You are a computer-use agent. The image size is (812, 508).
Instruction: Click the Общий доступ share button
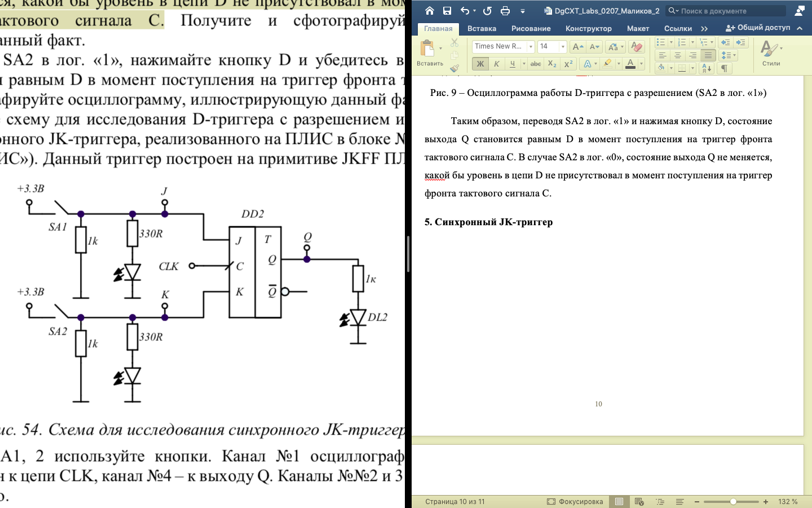point(758,28)
